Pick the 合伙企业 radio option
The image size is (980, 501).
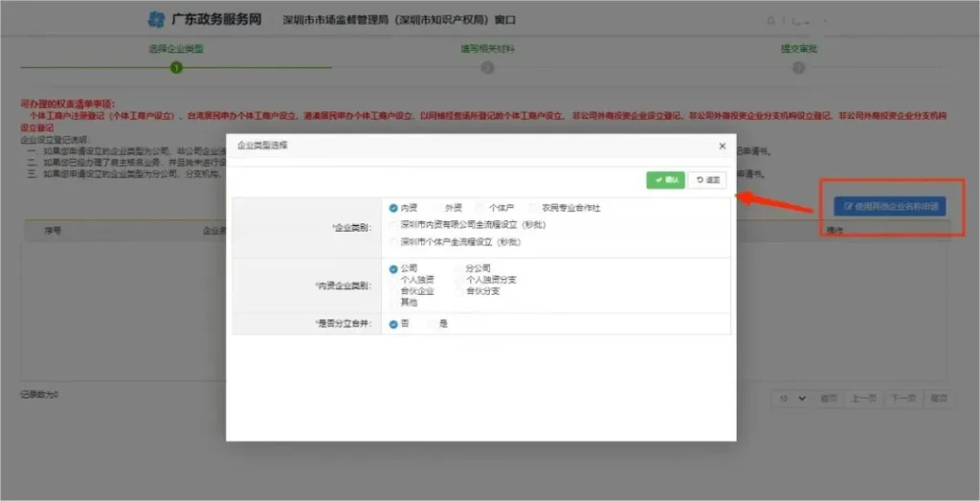[x=394, y=290]
